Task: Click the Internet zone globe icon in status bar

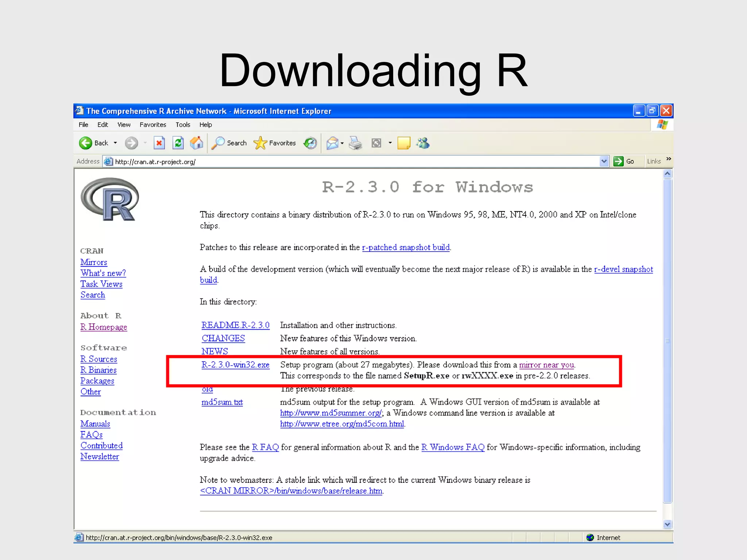Action: [x=590, y=537]
